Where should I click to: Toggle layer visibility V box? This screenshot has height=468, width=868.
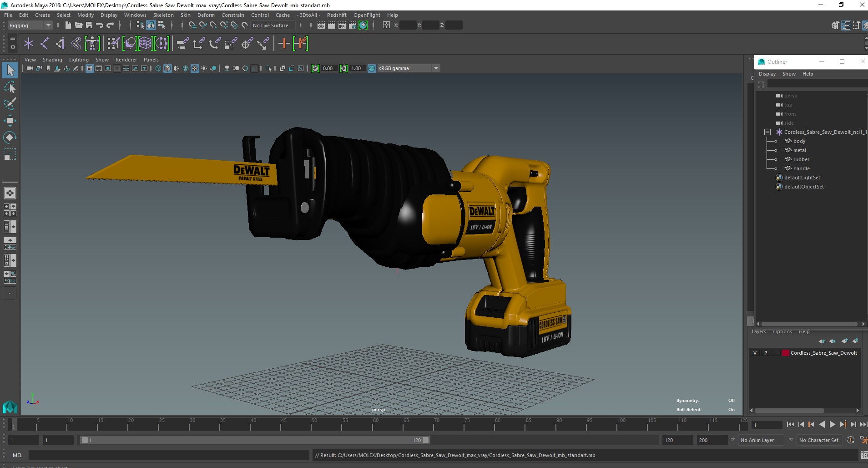755,353
